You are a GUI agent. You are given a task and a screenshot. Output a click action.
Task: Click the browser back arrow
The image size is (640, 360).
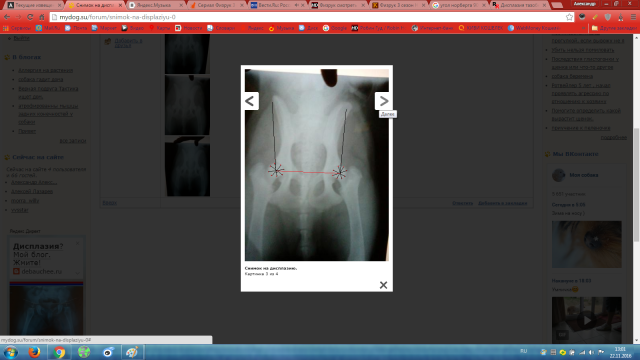click(7, 17)
